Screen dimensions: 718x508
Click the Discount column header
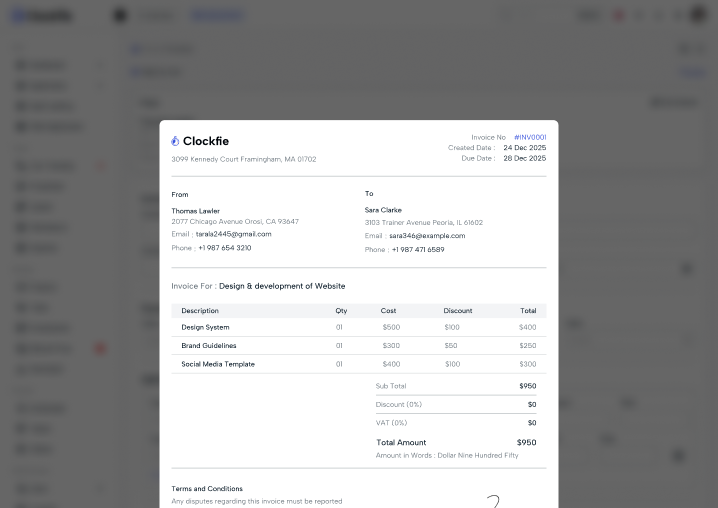coord(457,311)
